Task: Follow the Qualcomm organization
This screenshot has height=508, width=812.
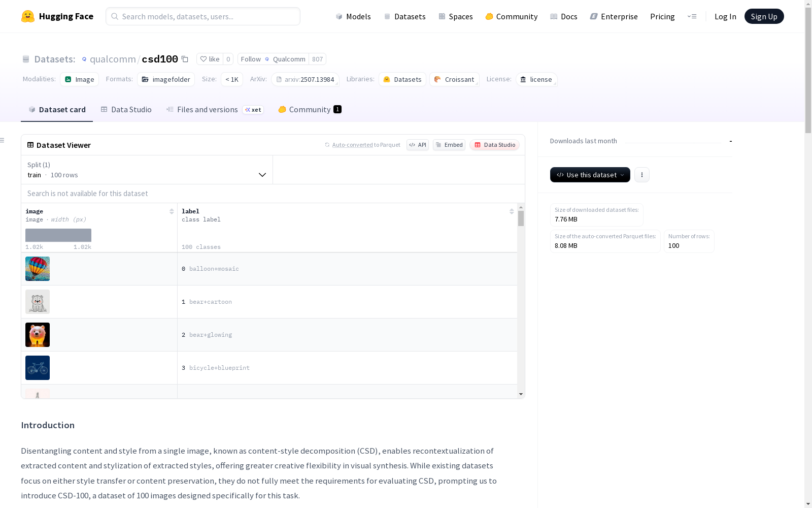Action: tap(273, 59)
